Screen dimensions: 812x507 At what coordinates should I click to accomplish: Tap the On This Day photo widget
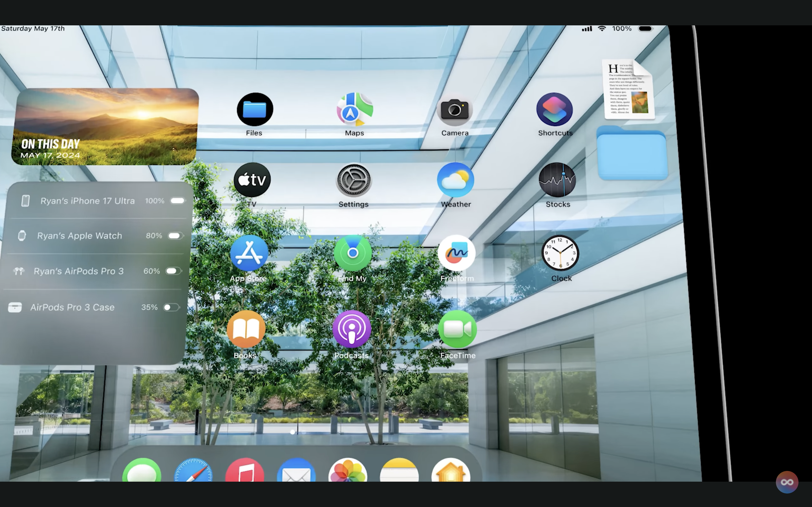point(105,127)
